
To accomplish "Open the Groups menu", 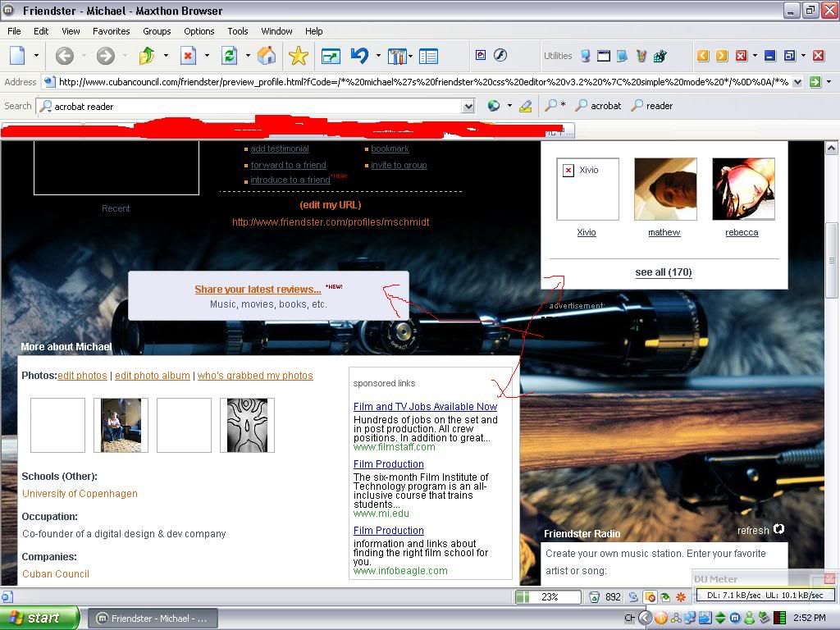I will pyautogui.click(x=157, y=31).
